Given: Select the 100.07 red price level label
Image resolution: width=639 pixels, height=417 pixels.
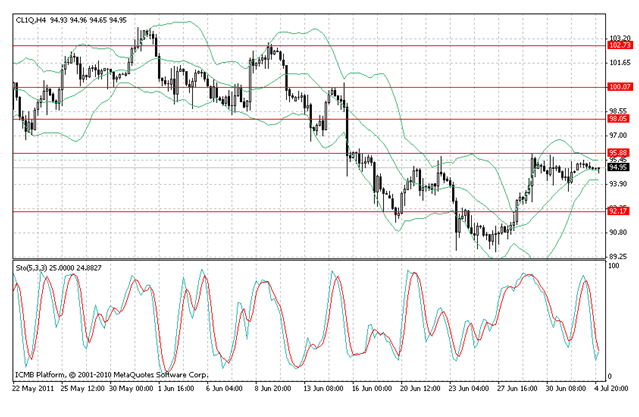Looking at the screenshot, I should pos(620,87).
